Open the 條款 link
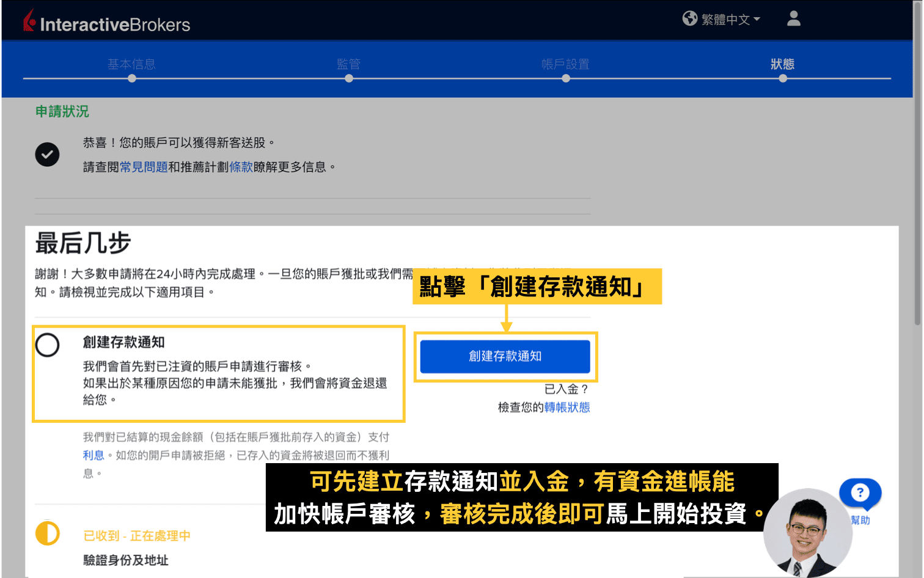Viewport: 924px width, 578px height. pos(241,166)
